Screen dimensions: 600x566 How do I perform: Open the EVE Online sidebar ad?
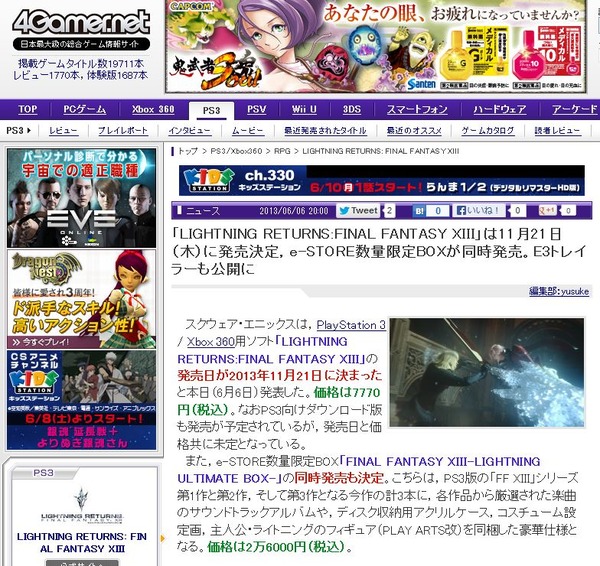coord(82,198)
